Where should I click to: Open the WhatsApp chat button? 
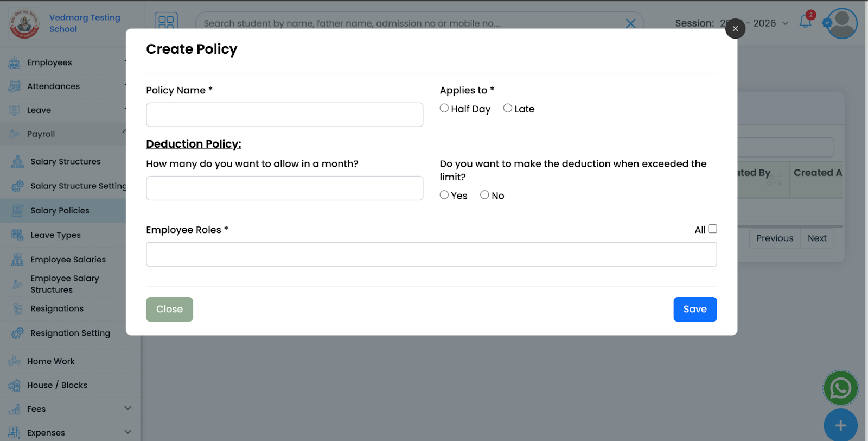pos(840,388)
